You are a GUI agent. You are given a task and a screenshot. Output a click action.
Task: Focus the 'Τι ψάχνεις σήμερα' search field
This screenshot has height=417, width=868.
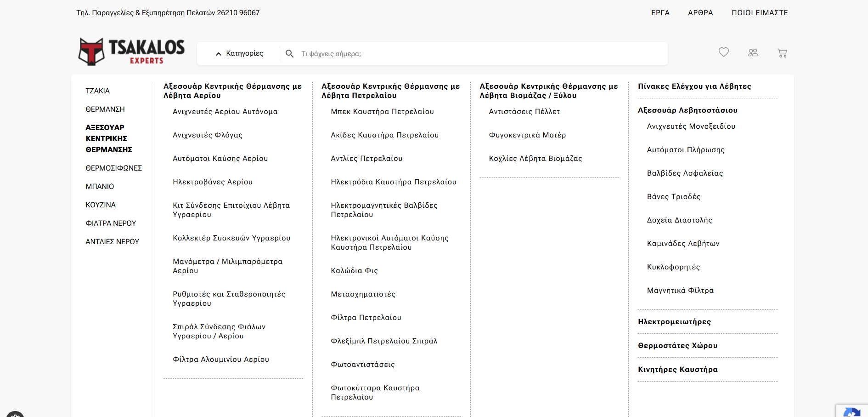482,54
